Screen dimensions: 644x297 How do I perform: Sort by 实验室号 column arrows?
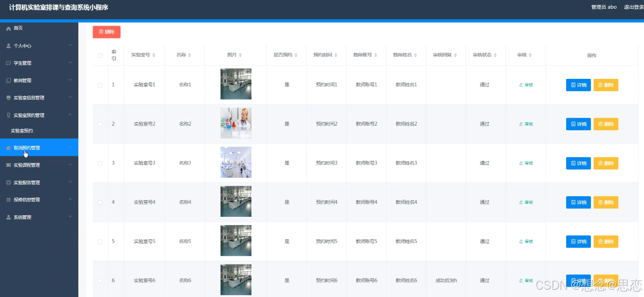click(x=154, y=55)
